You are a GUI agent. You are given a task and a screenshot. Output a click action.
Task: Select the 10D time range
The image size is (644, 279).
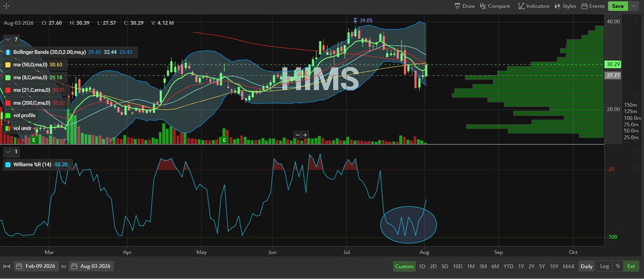[458, 267]
